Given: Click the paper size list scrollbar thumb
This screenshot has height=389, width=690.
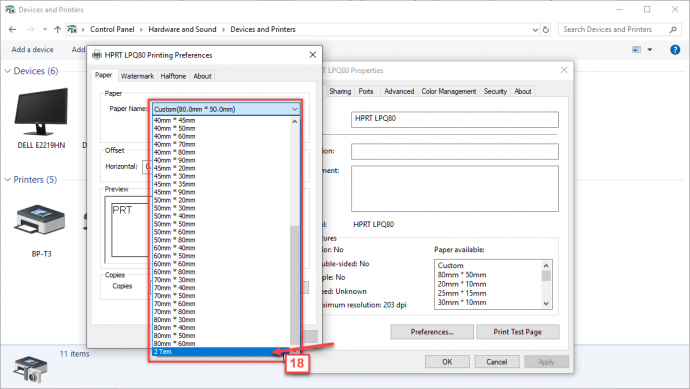Looking at the screenshot, I should [x=295, y=285].
